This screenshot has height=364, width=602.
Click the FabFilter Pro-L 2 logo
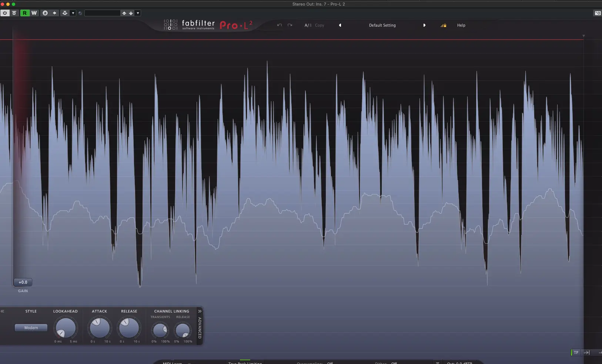click(208, 25)
